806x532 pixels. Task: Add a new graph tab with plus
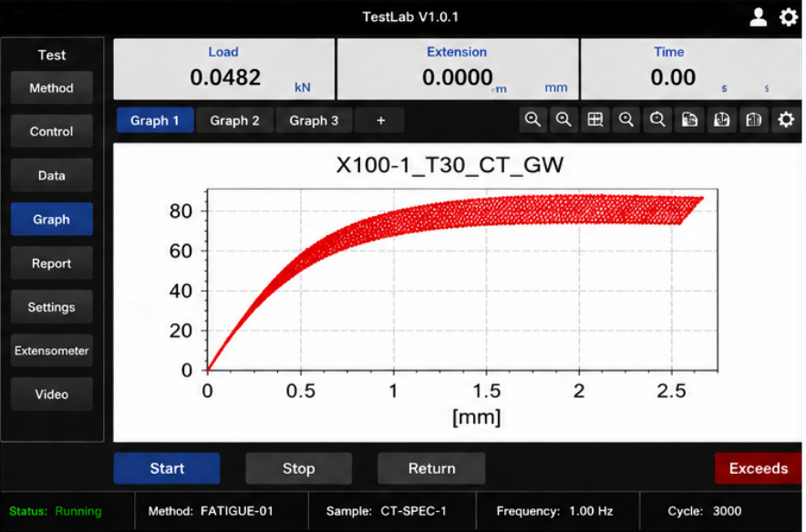pos(380,120)
